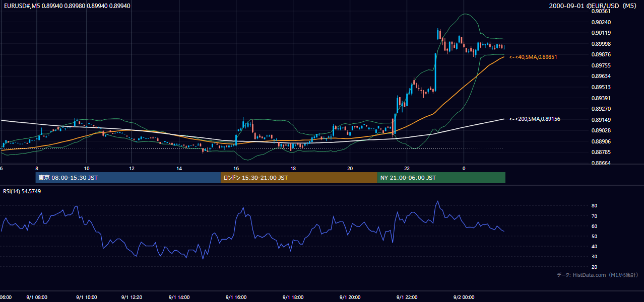Click price axis label 0.89755

[x=601, y=65]
